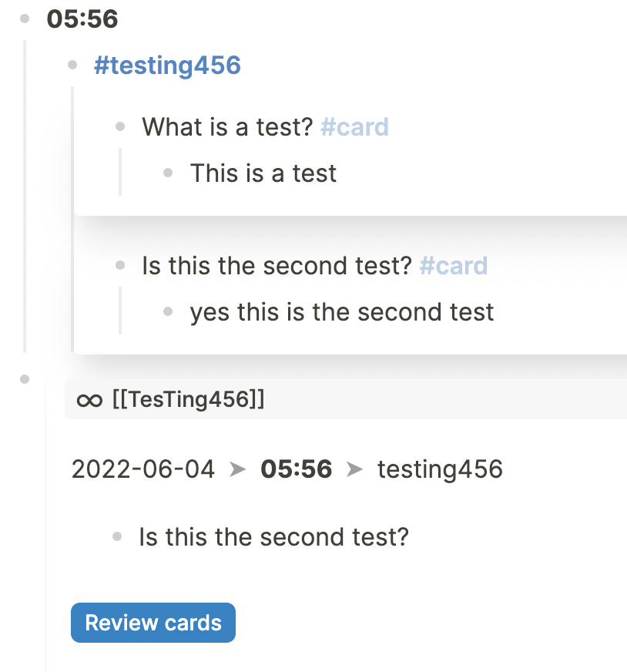Open the 2022-06-04 journal from breadcrumb

click(142, 469)
